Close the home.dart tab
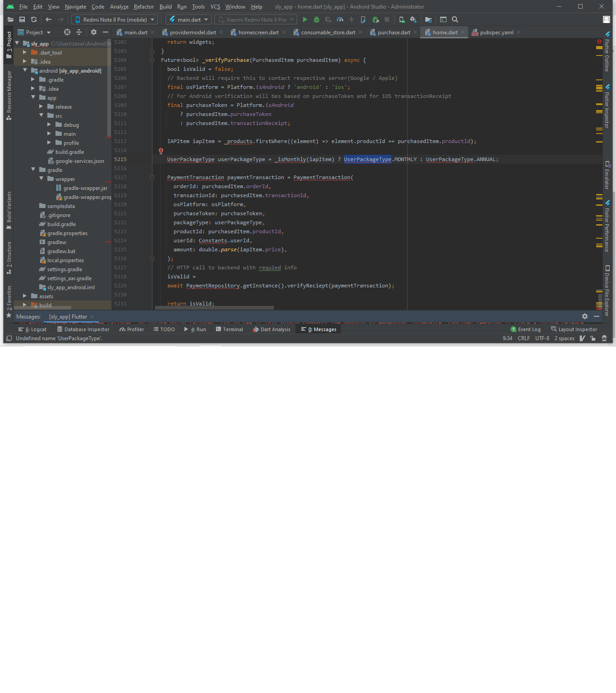 click(463, 32)
